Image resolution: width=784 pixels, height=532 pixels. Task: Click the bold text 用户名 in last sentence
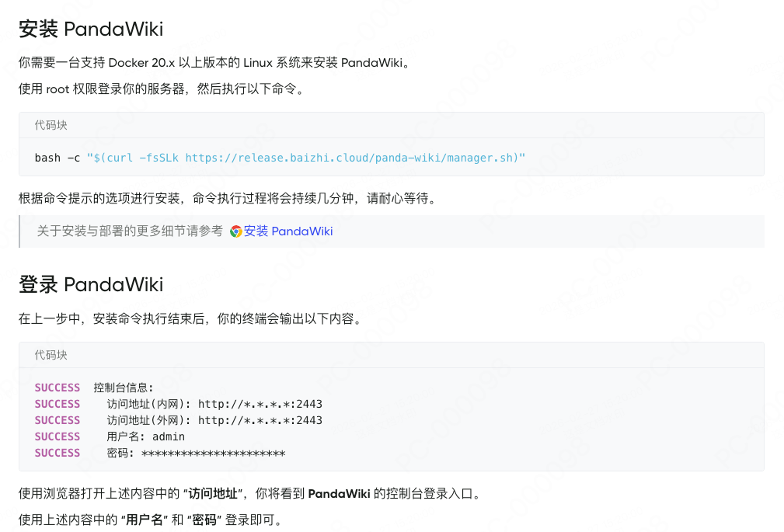(x=144, y=520)
